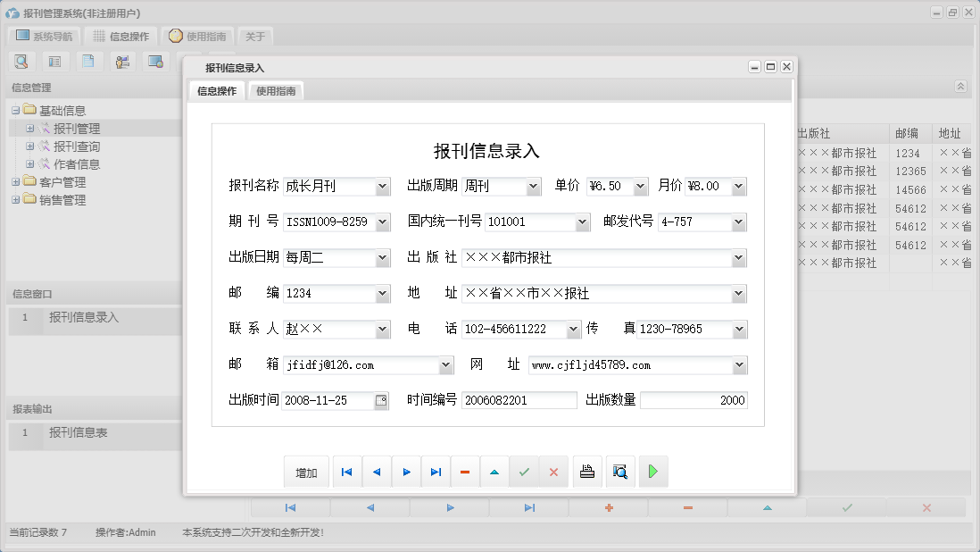This screenshot has width=980, height=552.
Task: Go to the last record with navigator icon
Action: [436, 472]
